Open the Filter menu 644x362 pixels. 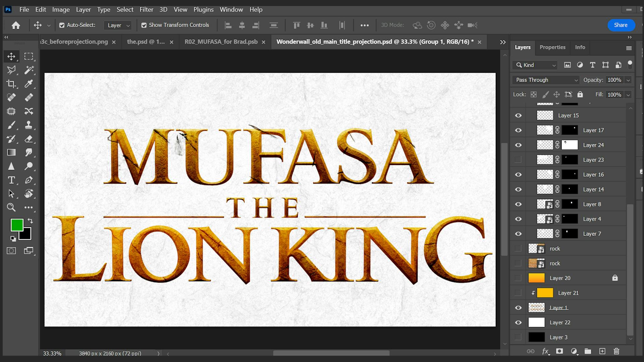(x=146, y=10)
